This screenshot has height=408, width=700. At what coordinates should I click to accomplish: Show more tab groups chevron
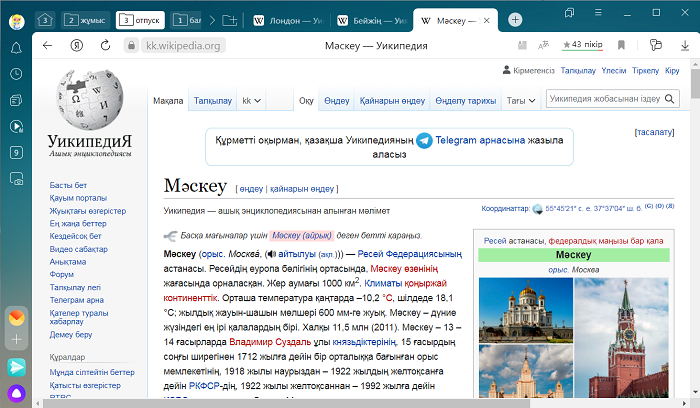click(212, 20)
